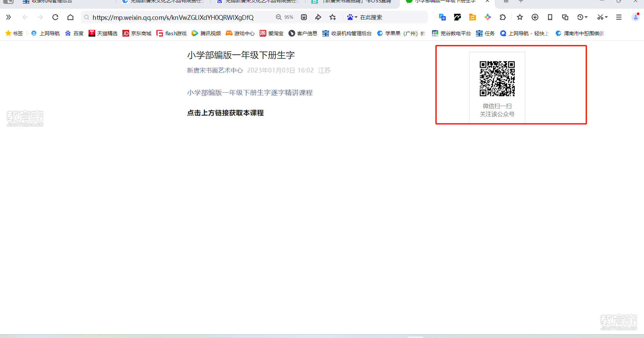This screenshot has width=644, height=338.
Task: Click the bold text '点击上方链接获取本课程'
Action: tap(225, 113)
